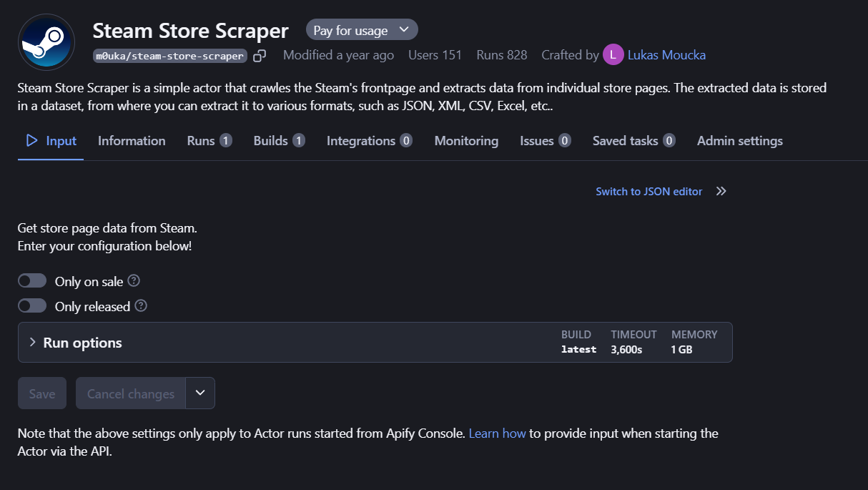Click the help icon next to Only released
868x490 pixels.
pos(141,306)
